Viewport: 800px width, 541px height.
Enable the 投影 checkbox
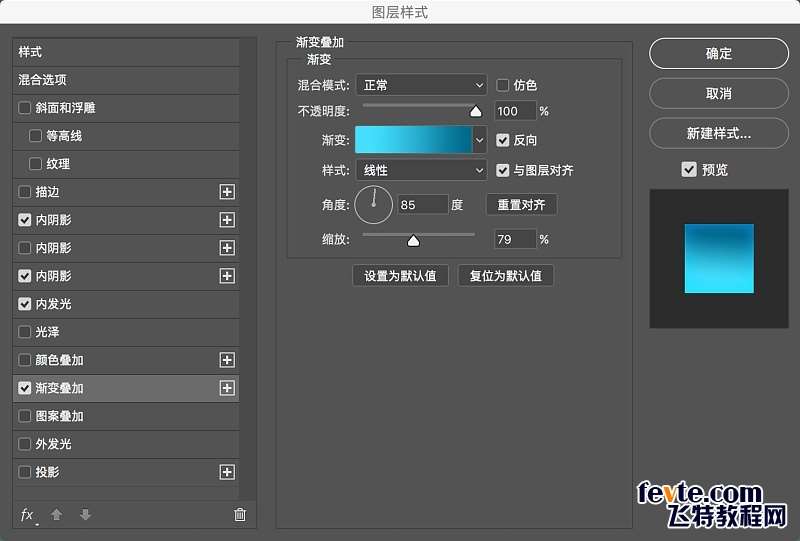pyautogui.click(x=24, y=472)
